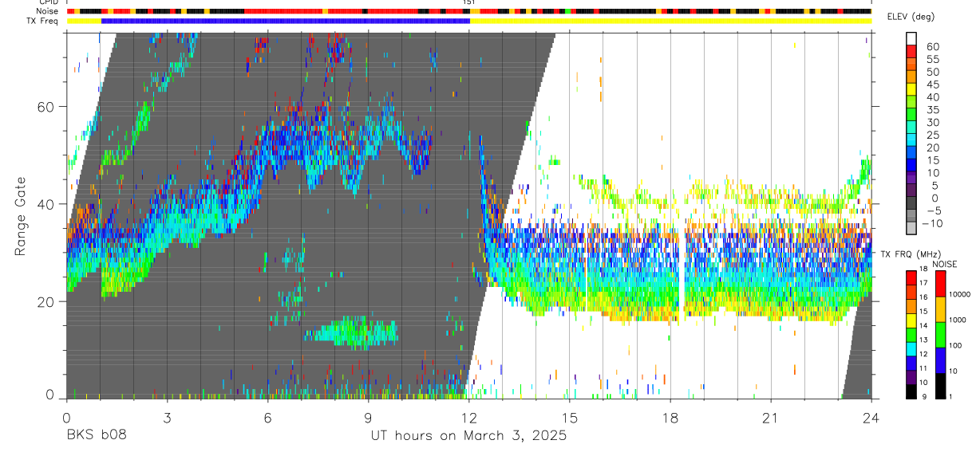Click the 18 tick label on the UT hours axis

[670, 418]
